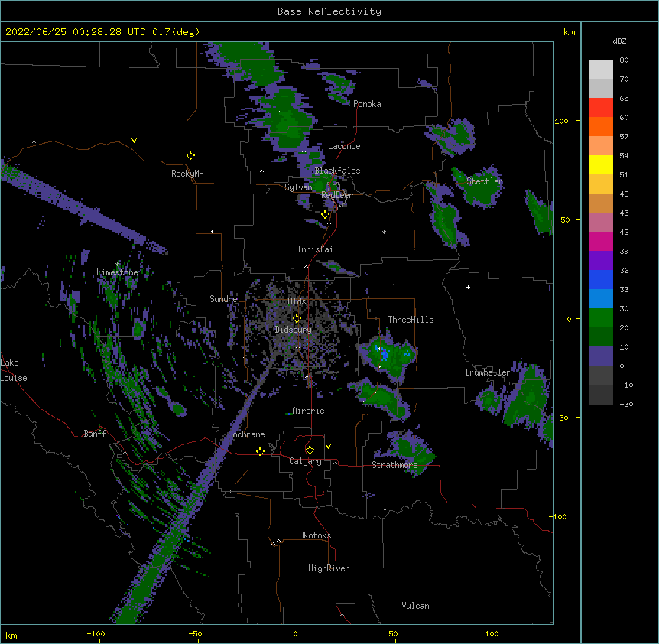Image resolution: width=659 pixels, height=644 pixels.
Task: Click the red 65 dBZ legend swatch
Action: click(x=601, y=108)
